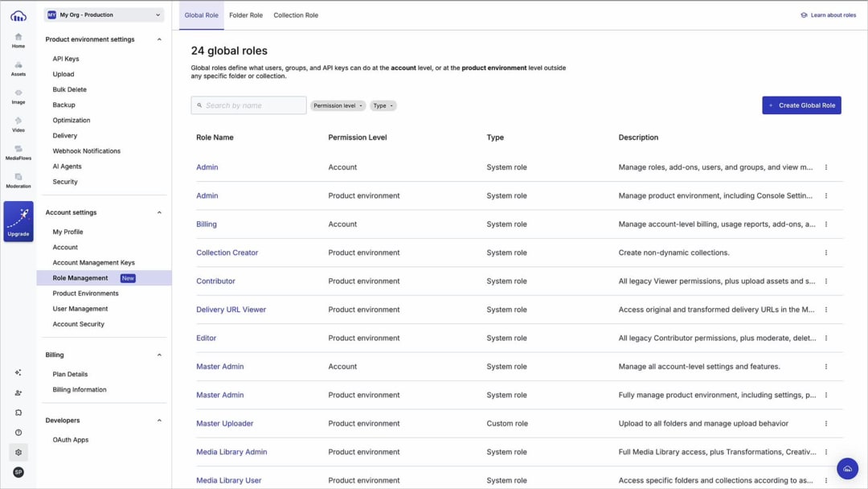Click the Create Global Role button

(x=801, y=105)
